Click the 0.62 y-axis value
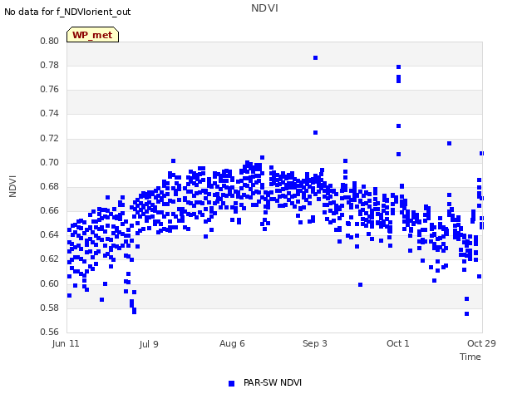Viewport: 532px width, 399px height. pyautogui.click(x=50, y=259)
